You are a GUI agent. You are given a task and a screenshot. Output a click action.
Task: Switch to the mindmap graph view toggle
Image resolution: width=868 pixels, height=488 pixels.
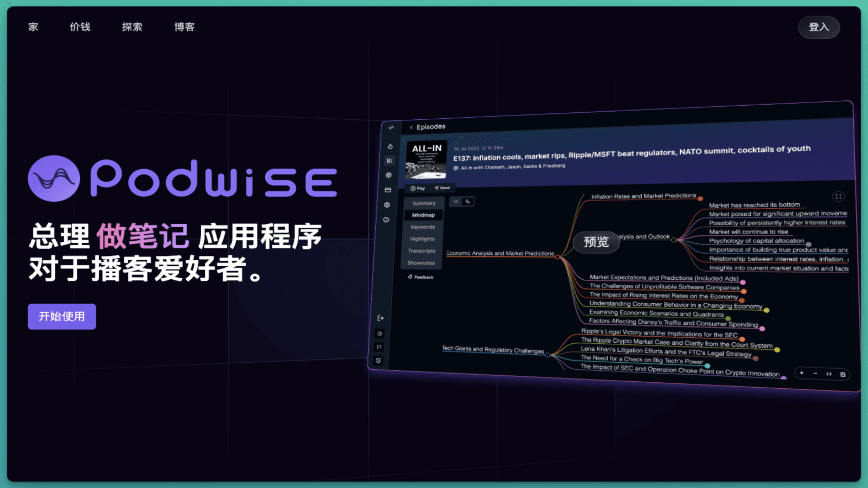point(468,201)
